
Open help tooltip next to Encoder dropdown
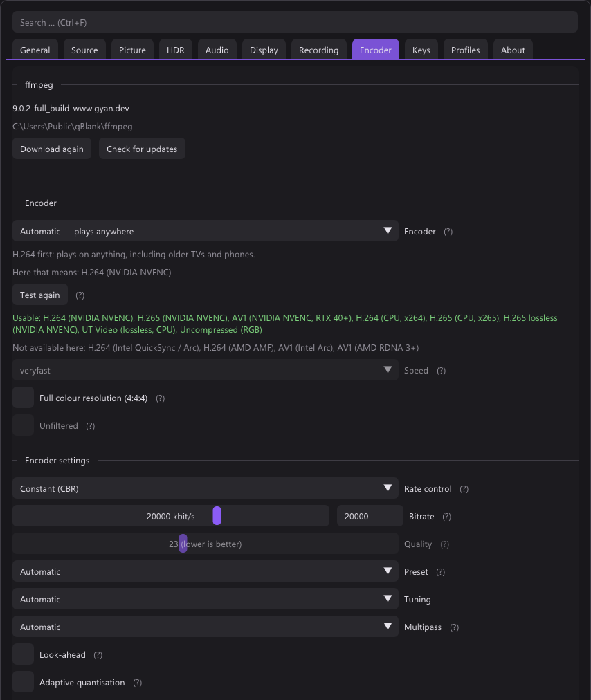448,232
